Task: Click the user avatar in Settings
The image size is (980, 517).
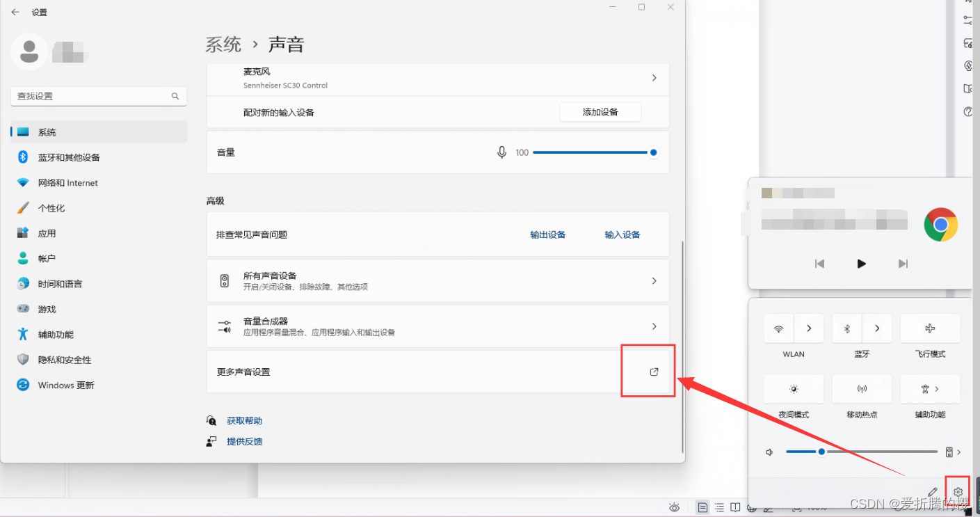Action: click(x=29, y=51)
